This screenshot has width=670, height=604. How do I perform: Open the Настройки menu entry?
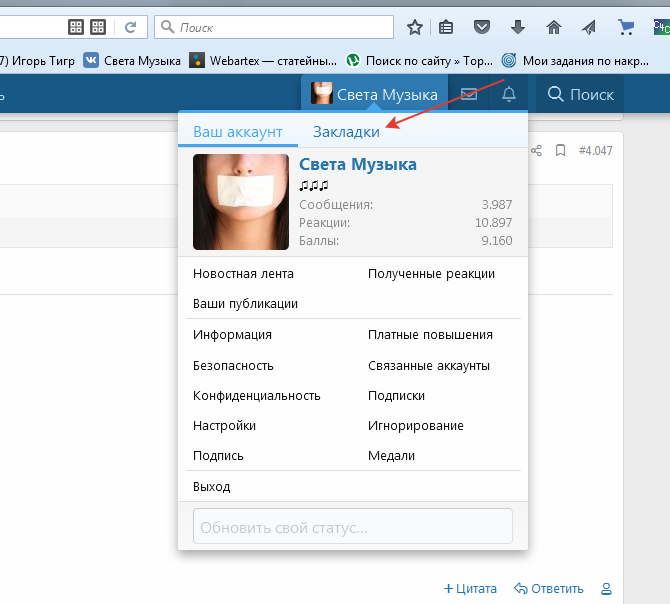point(224,425)
